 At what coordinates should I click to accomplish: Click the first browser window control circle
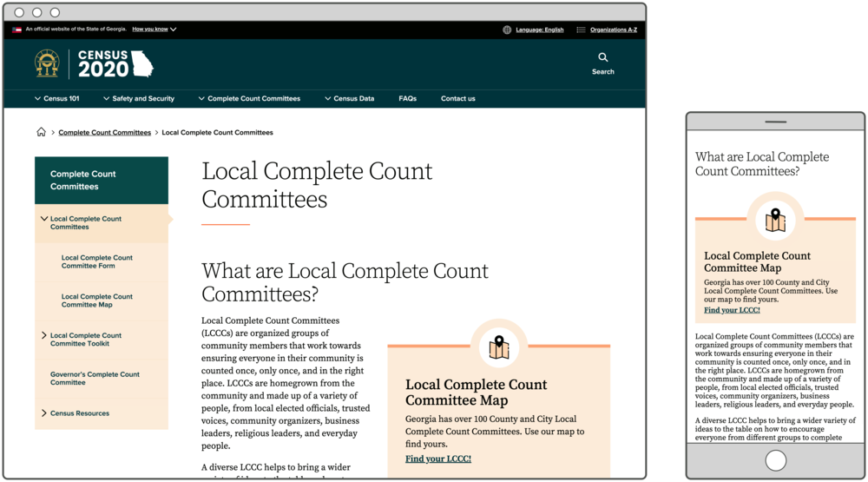click(x=19, y=12)
